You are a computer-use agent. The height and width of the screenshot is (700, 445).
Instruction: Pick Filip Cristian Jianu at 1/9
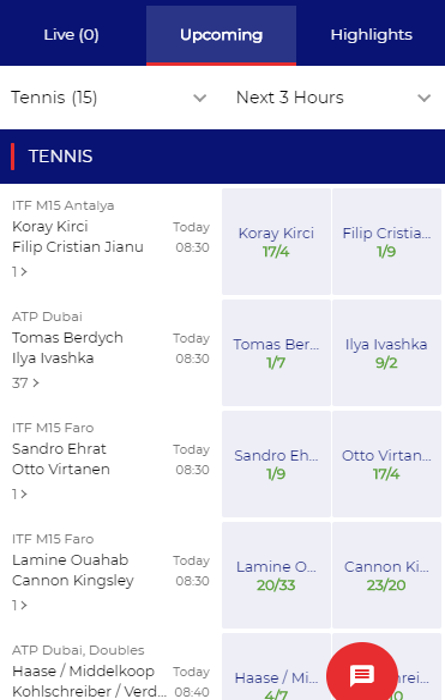click(x=387, y=242)
